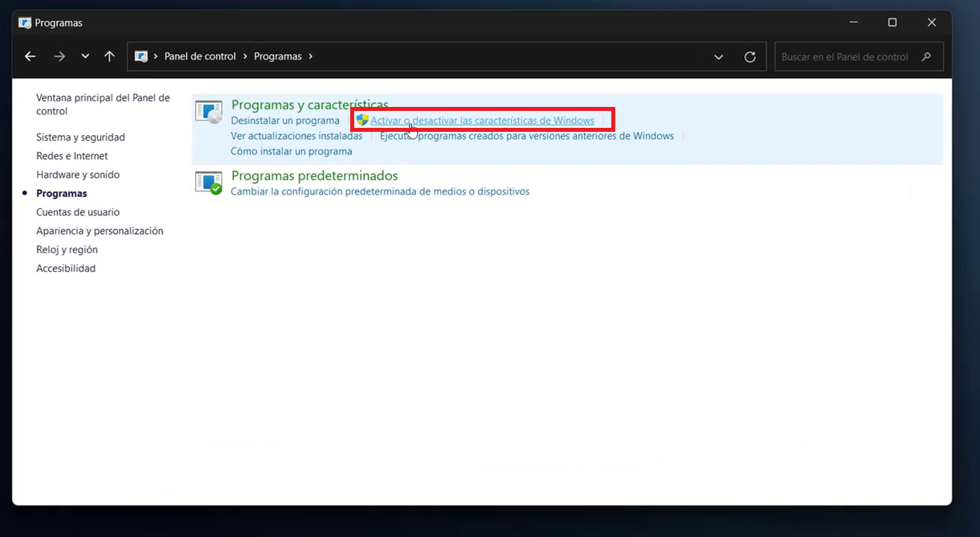Close the Programas window
This screenshot has height=537, width=980.
click(x=932, y=23)
